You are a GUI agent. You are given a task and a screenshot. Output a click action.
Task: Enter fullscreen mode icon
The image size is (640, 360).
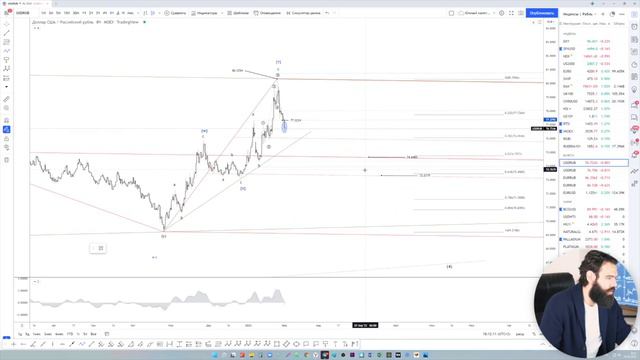click(x=511, y=13)
